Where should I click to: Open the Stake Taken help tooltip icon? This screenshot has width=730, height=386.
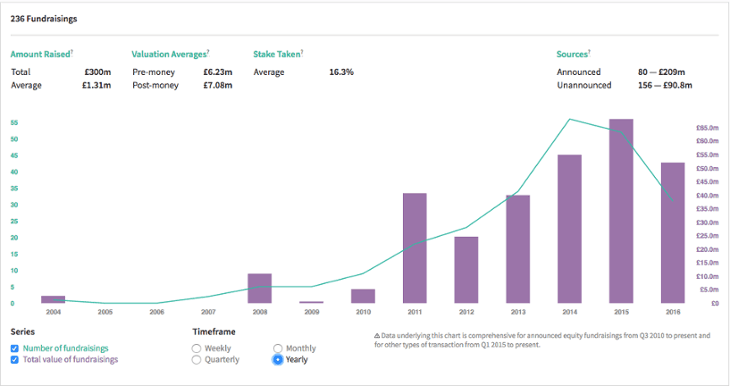pyautogui.click(x=302, y=52)
